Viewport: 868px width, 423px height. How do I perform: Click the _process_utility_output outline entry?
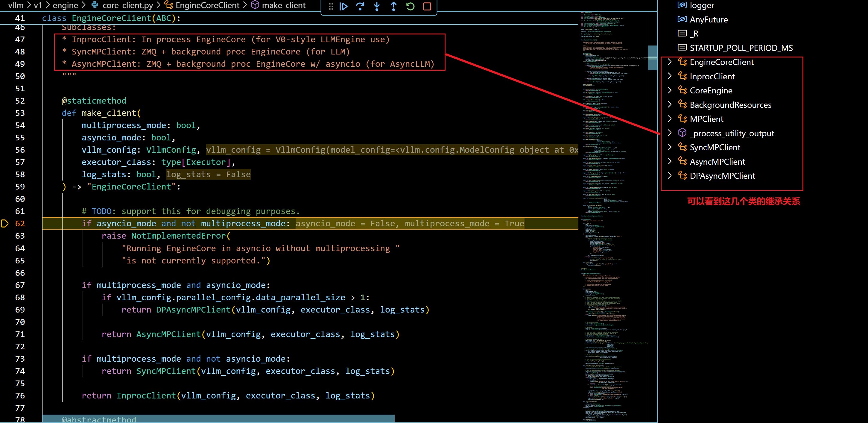click(732, 133)
